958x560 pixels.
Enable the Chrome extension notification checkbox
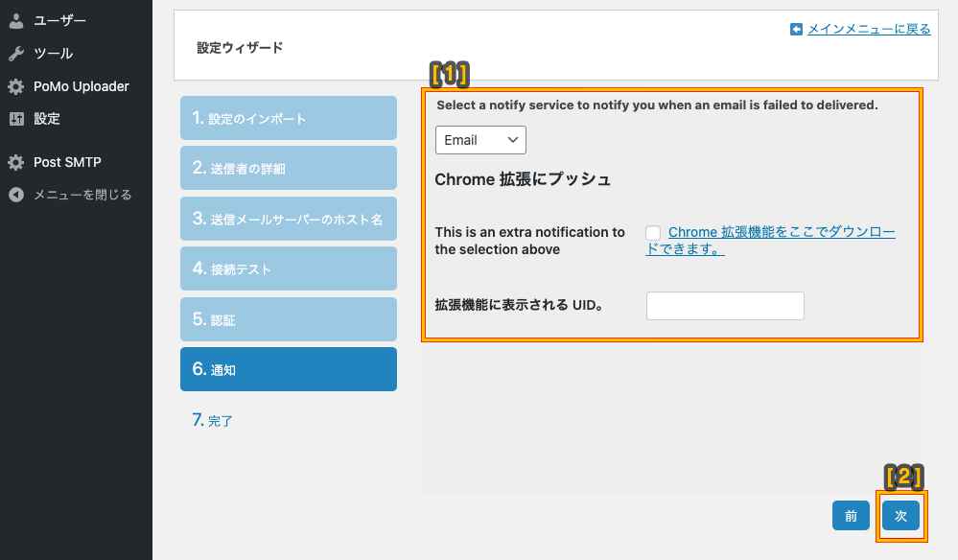[653, 233]
